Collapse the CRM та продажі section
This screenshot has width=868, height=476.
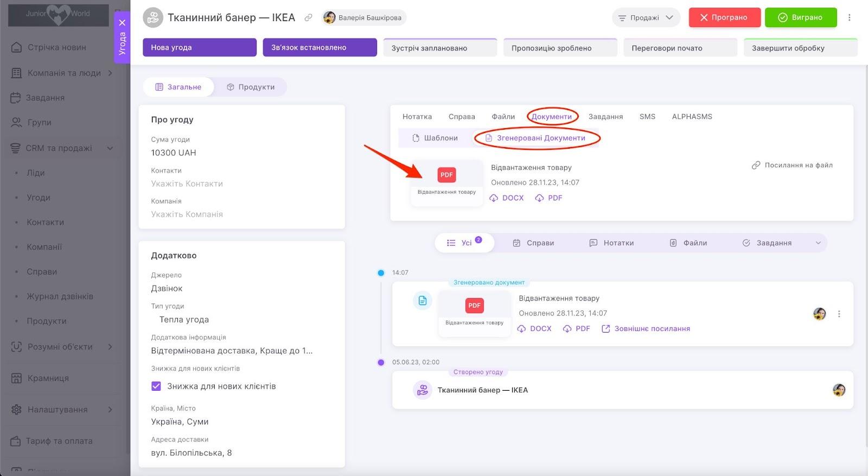click(x=110, y=148)
